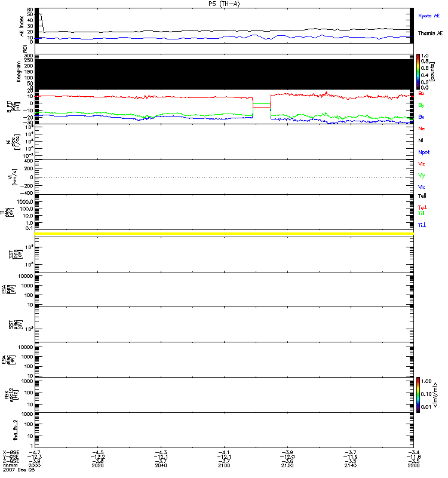The height and width of the screenshot is (478, 448).
Task: Click the yellow horizontal bar below Ti panel
Action: point(224,234)
